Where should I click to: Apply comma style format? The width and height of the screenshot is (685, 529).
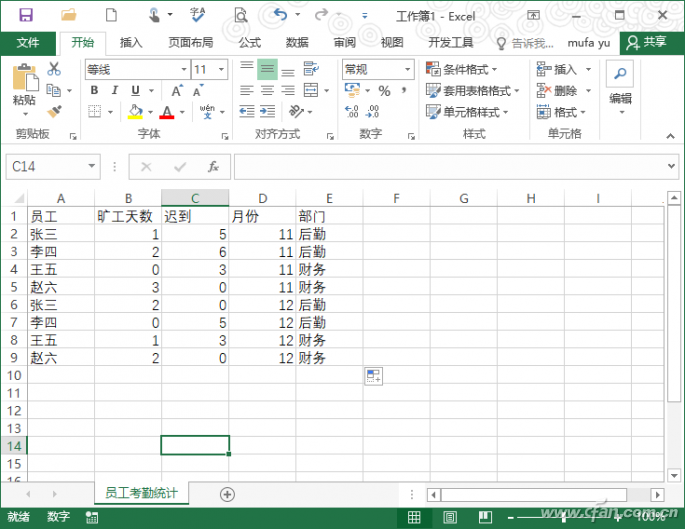(x=404, y=90)
